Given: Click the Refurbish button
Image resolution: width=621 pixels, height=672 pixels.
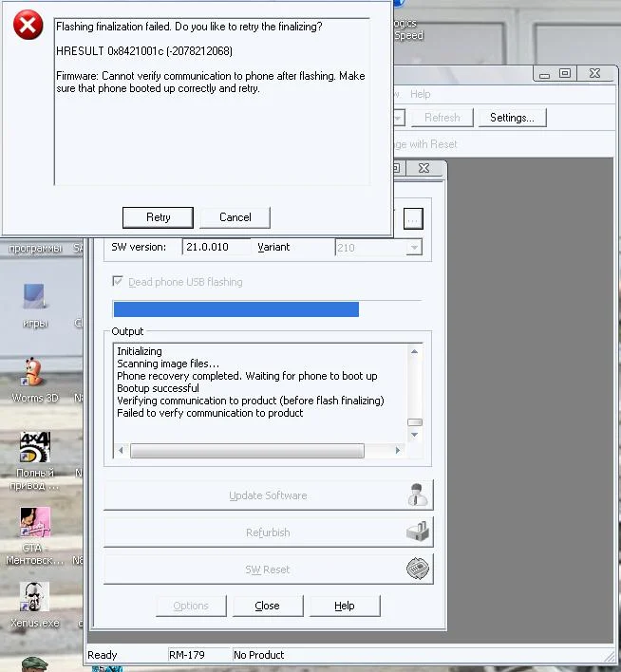Looking at the screenshot, I should click(x=268, y=532).
